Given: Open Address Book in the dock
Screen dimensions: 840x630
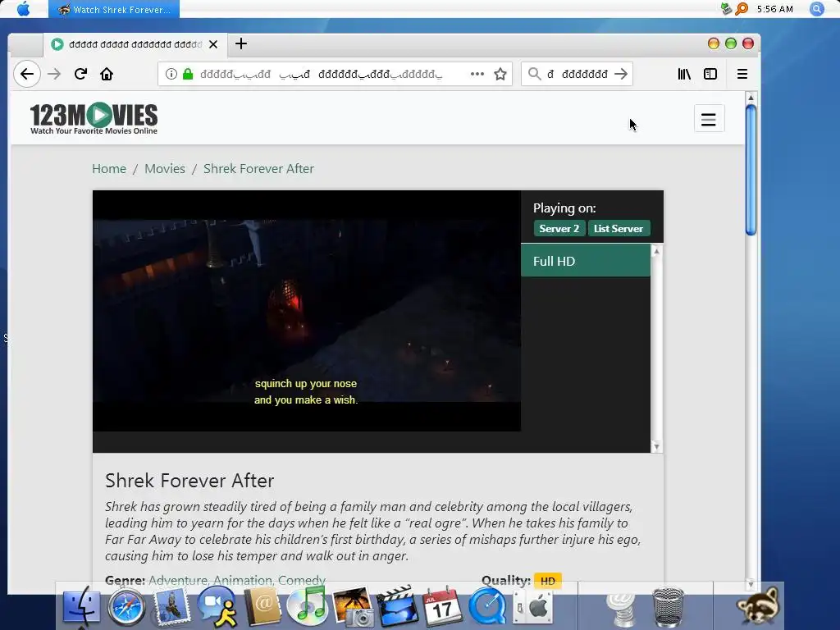Looking at the screenshot, I should pos(262,607).
